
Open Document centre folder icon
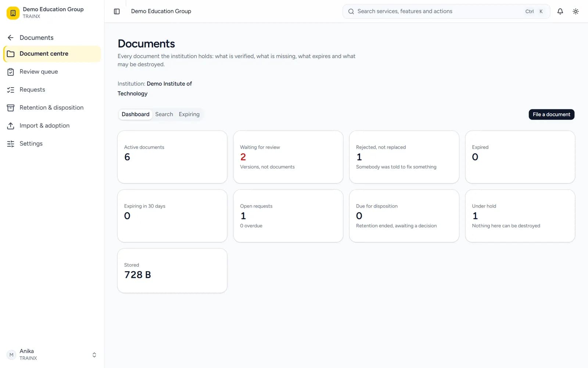click(x=11, y=54)
